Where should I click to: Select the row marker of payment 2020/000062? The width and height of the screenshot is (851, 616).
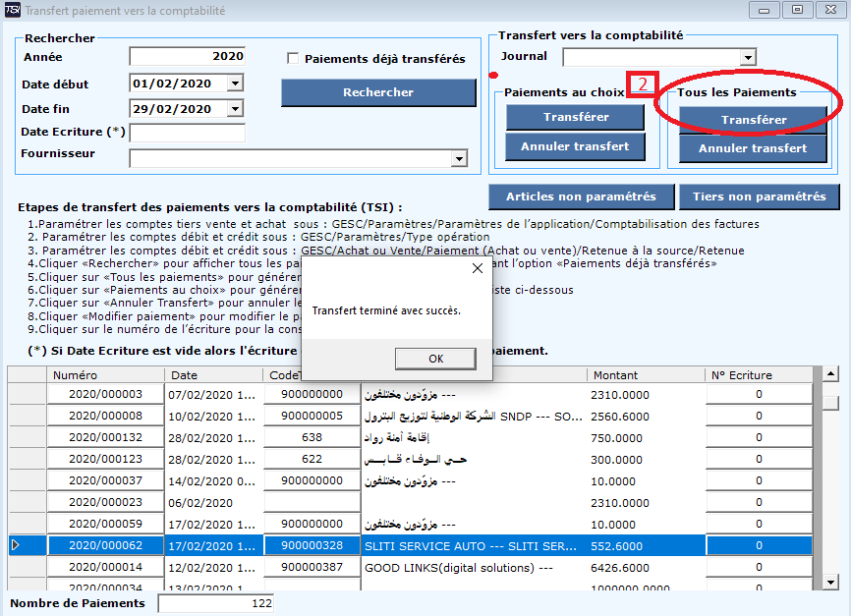click(27, 545)
